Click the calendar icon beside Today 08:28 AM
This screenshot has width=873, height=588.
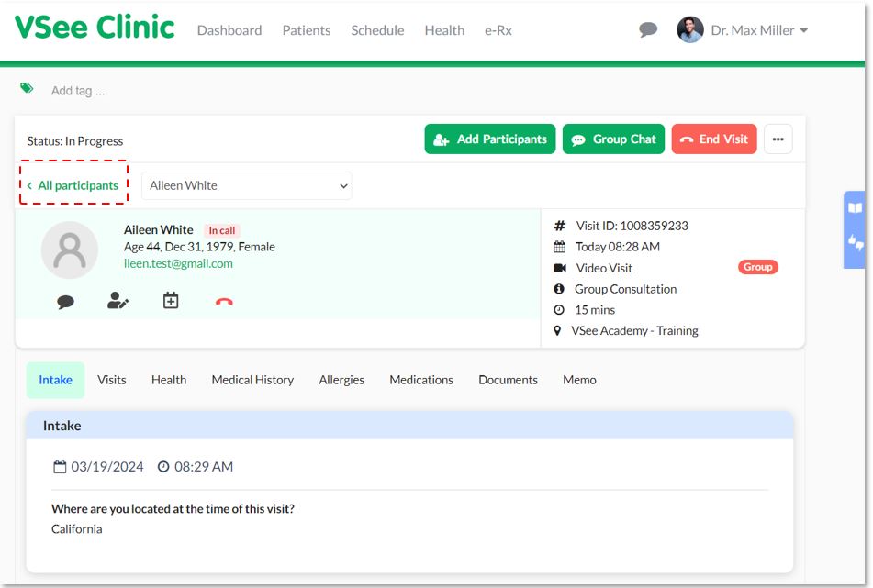(560, 247)
